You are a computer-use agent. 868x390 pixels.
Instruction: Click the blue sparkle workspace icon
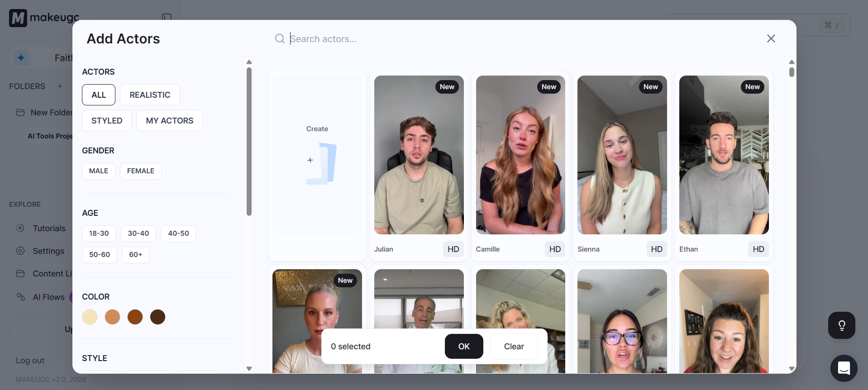pos(21,57)
